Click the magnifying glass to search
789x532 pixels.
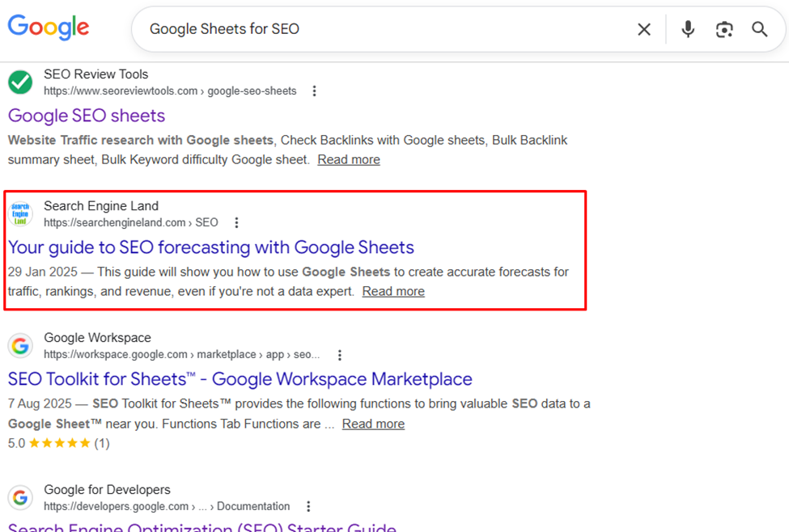[x=759, y=29]
